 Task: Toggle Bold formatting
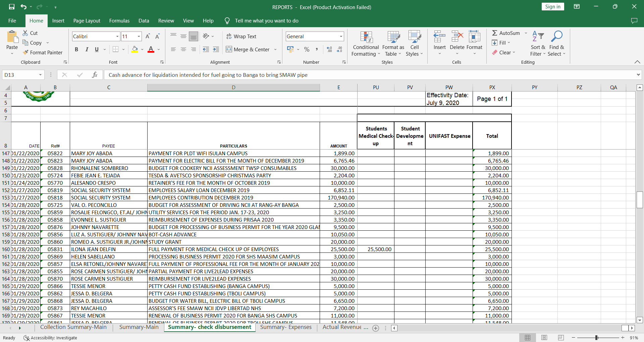(76, 49)
